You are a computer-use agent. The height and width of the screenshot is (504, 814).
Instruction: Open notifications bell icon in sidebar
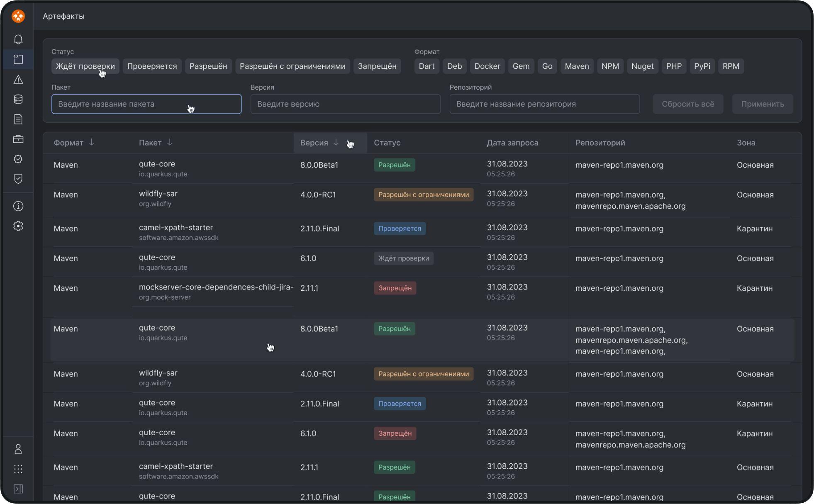tap(18, 39)
